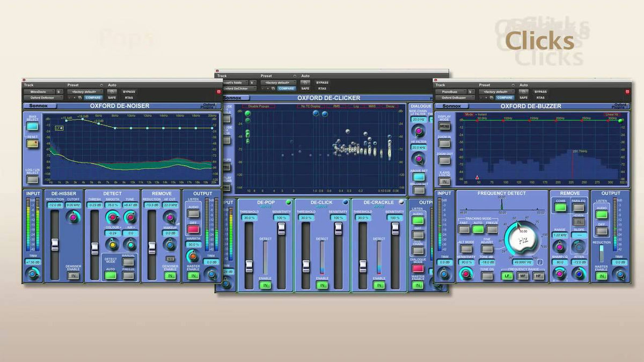Click the De-Click Threshold slider handle
The height and width of the screenshot is (362, 644).
coord(306,265)
